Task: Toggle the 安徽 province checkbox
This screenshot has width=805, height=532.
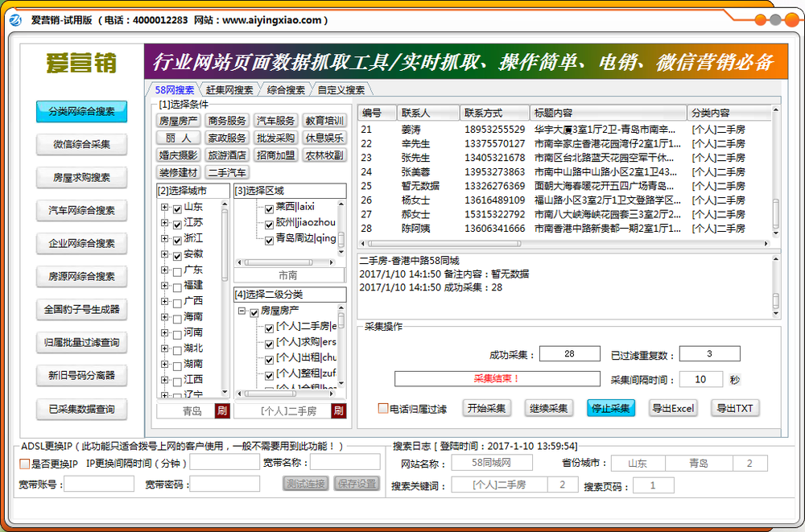Action: click(177, 255)
